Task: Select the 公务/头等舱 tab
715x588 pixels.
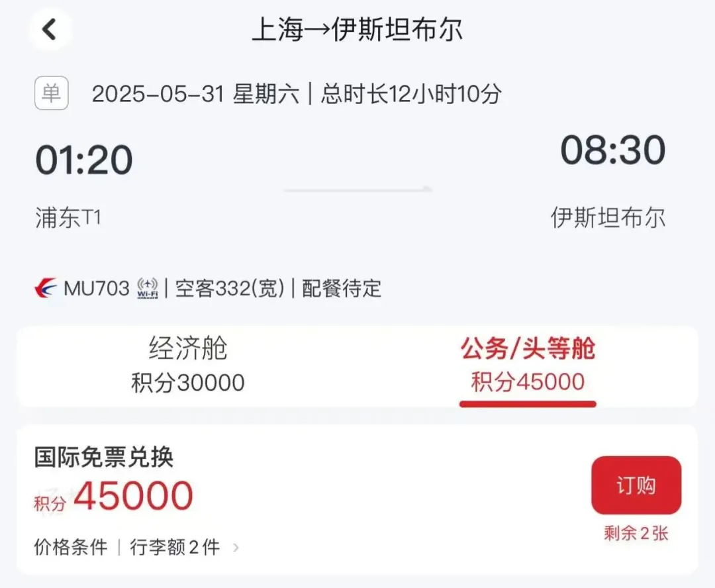Action: pos(528,366)
